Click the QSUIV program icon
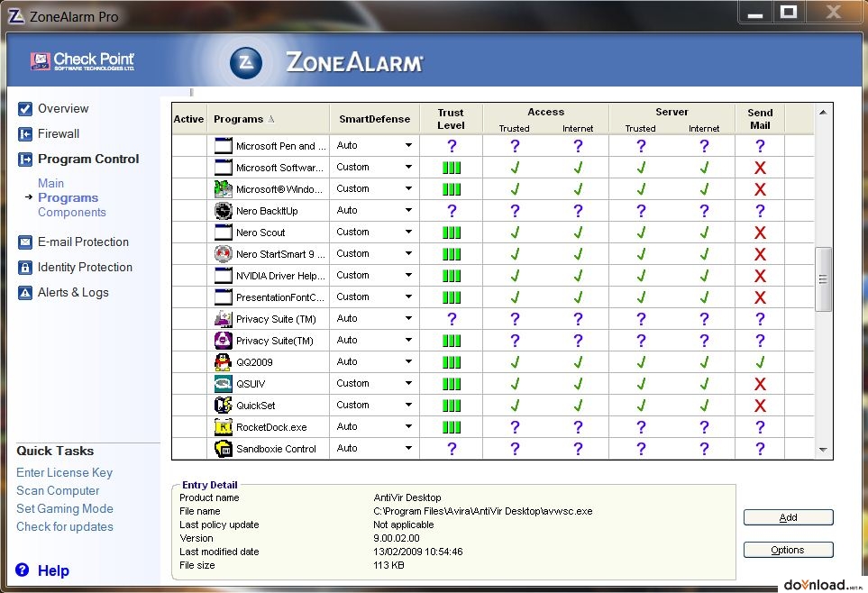Viewport: 868px width, 593px height. pyautogui.click(x=224, y=383)
